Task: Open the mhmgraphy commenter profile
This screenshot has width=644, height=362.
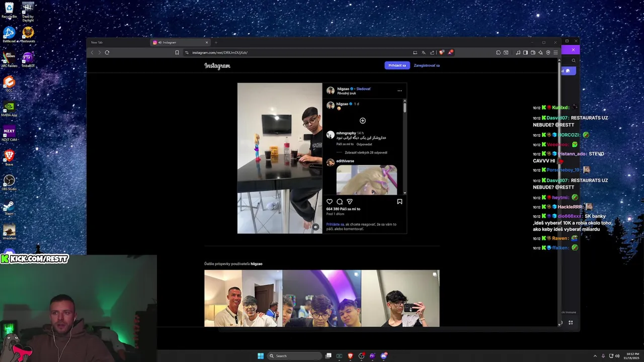Action: (346, 133)
